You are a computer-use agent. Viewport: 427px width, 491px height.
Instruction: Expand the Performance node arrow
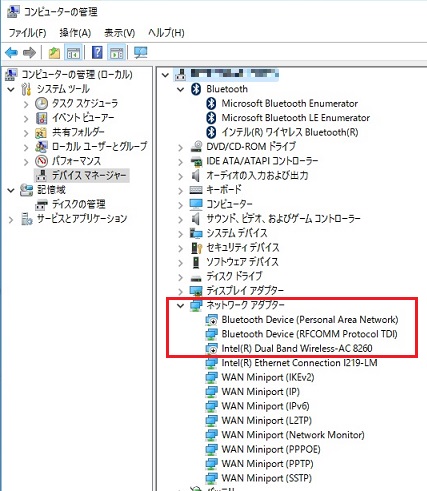coord(26,162)
